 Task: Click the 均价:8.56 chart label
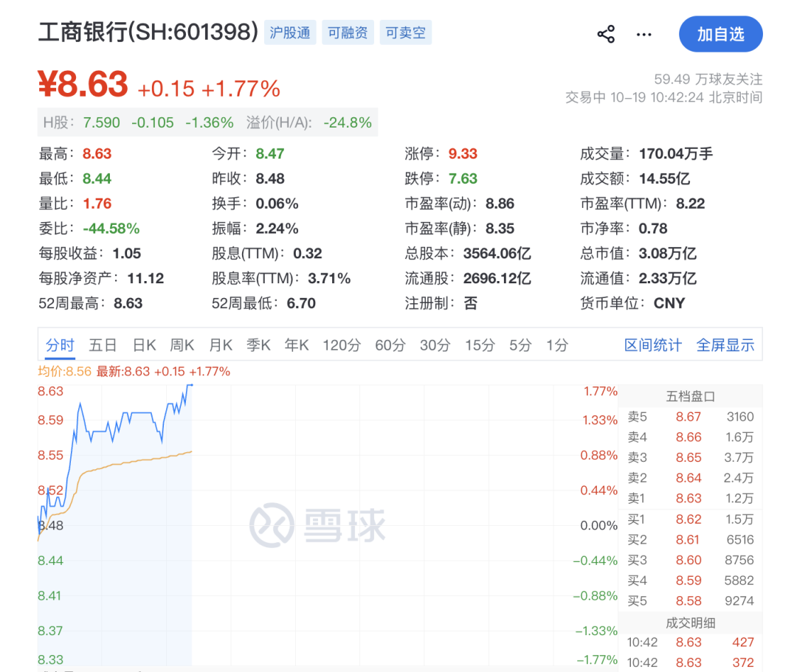[x=64, y=371]
